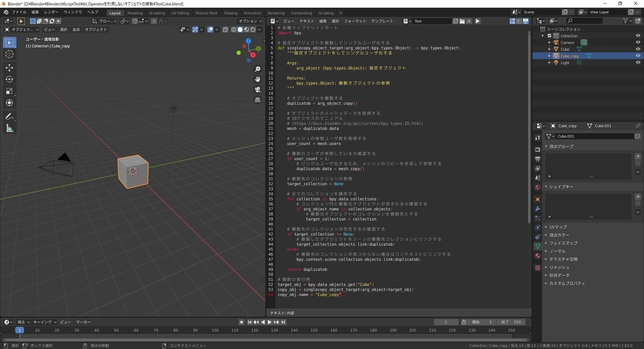Click the viewport zoom magnifier icon

point(258,69)
